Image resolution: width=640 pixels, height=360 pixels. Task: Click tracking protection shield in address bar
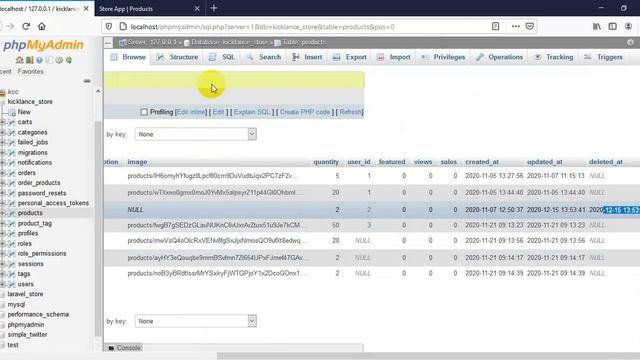point(109,27)
